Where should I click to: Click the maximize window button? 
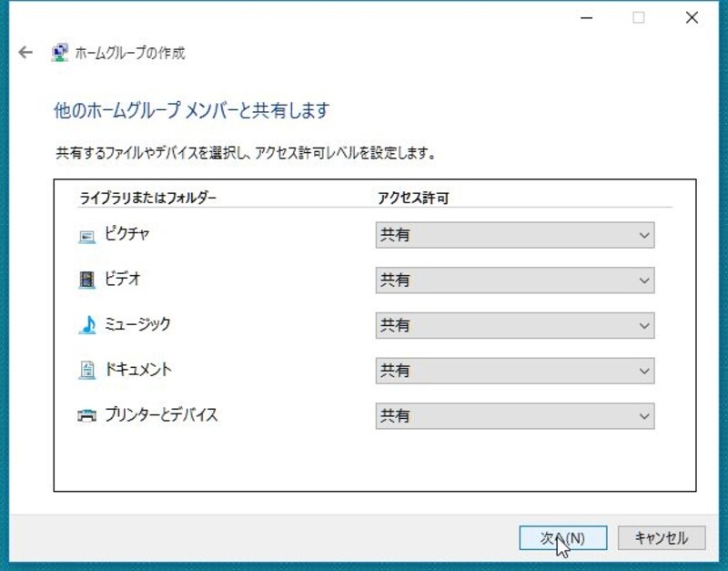point(639,17)
